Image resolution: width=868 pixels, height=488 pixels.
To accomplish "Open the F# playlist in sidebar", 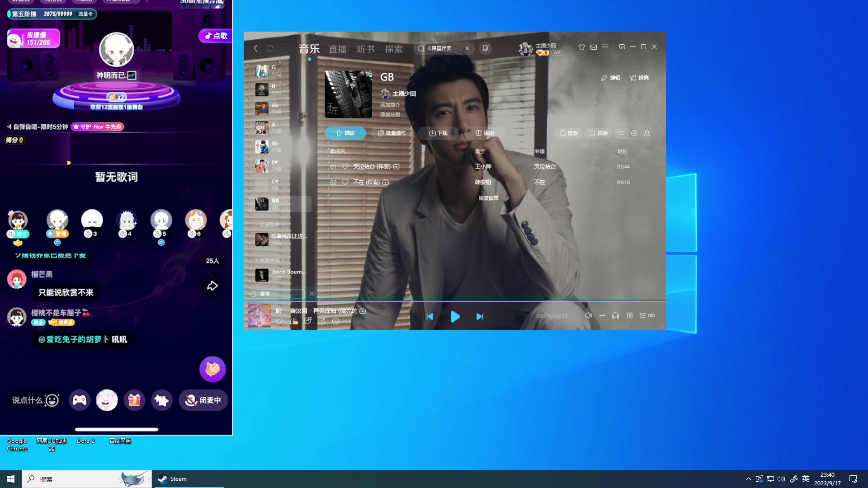I will (x=280, y=165).
